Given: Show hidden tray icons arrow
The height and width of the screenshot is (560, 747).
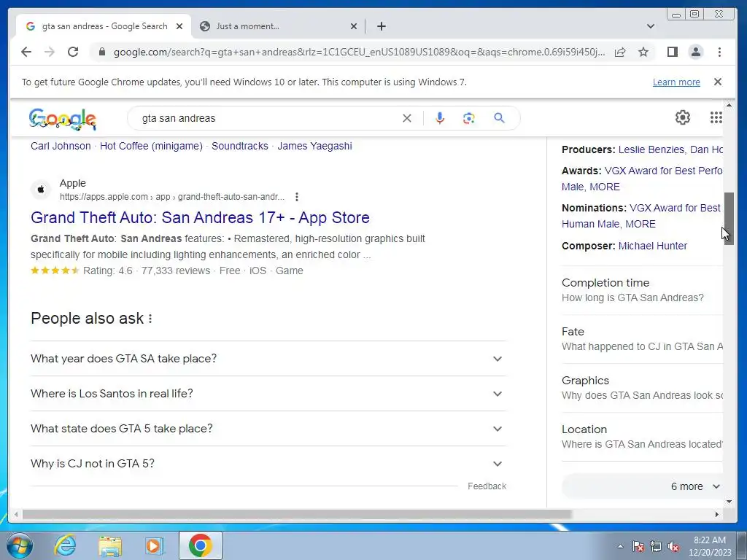Looking at the screenshot, I should click(620, 546).
